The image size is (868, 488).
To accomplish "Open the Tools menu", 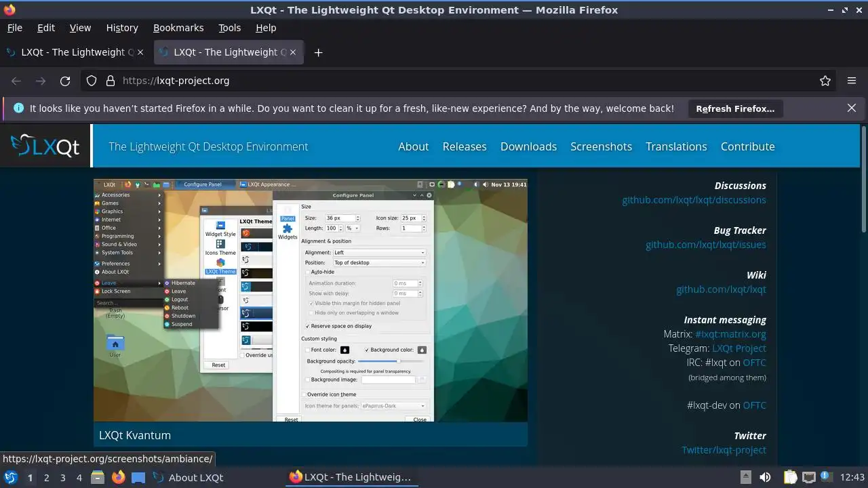I will [x=229, y=28].
